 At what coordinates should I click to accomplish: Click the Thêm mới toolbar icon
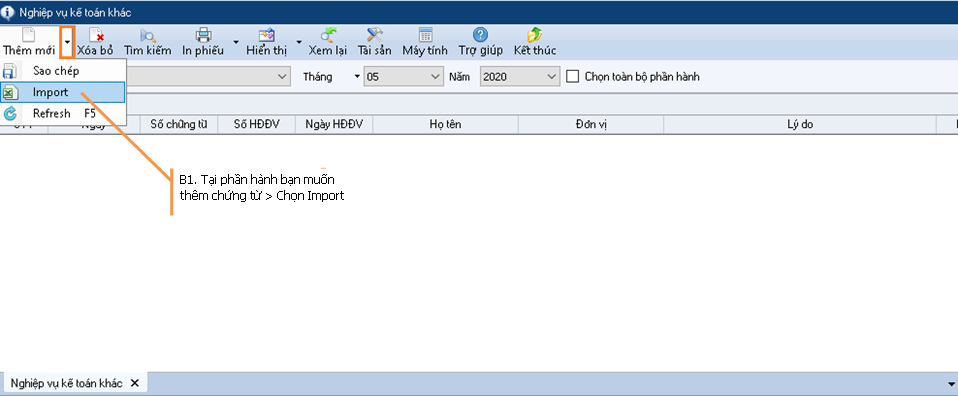(x=29, y=35)
